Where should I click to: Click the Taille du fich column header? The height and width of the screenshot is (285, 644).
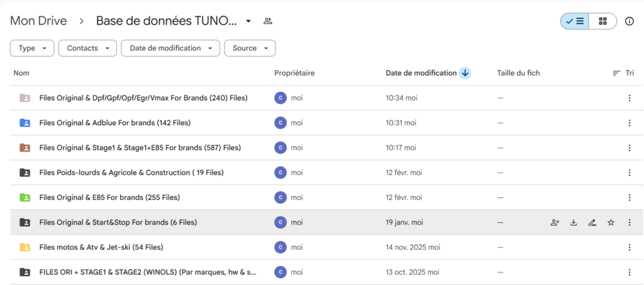[518, 73]
